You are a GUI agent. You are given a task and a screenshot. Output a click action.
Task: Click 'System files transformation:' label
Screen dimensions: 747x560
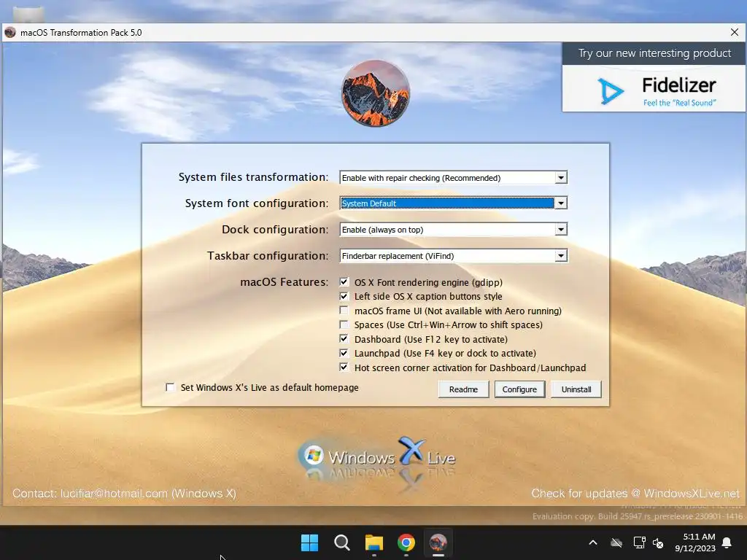pos(253,177)
